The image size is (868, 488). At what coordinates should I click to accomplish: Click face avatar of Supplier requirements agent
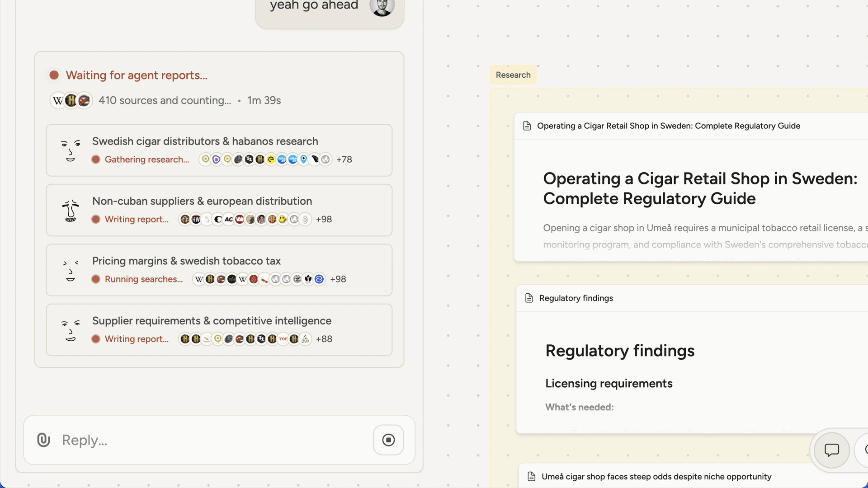pos(71,330)
